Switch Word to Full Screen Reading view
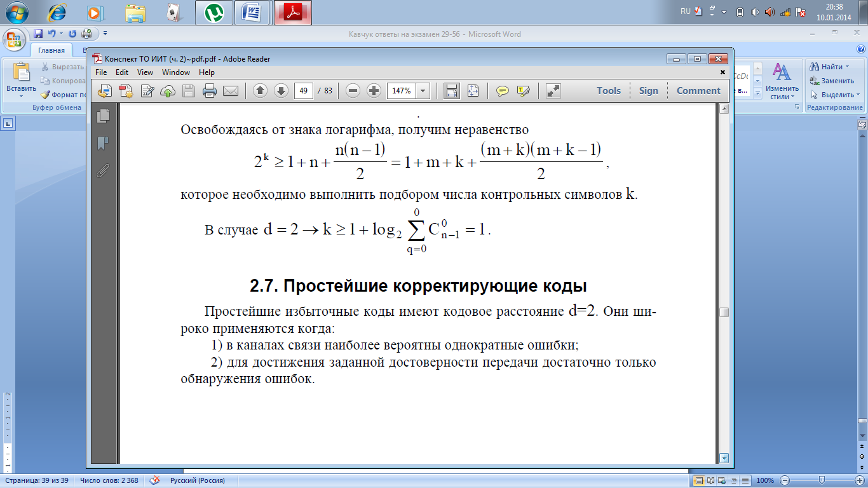Viewport: 868px width, 488px height. click(711, 480)
